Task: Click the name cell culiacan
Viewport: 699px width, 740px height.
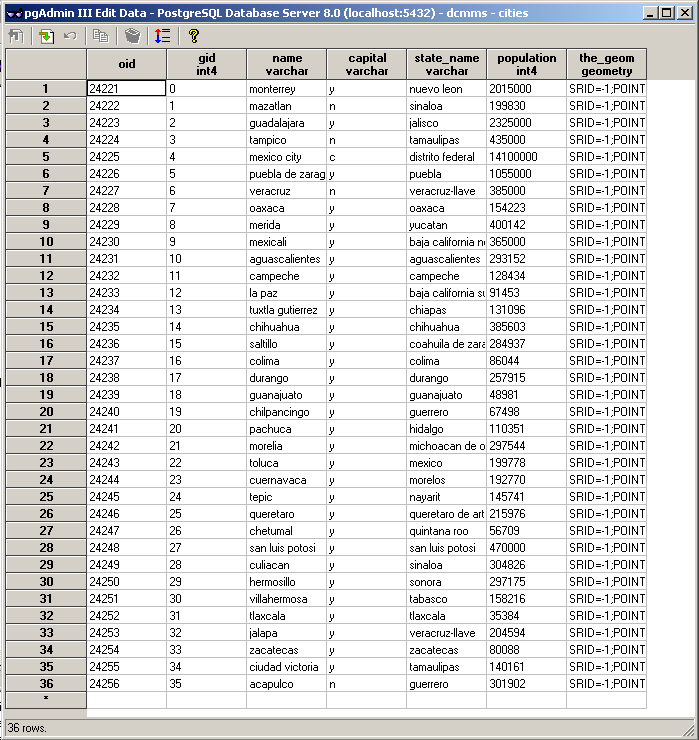Action: tap(286, 564)
